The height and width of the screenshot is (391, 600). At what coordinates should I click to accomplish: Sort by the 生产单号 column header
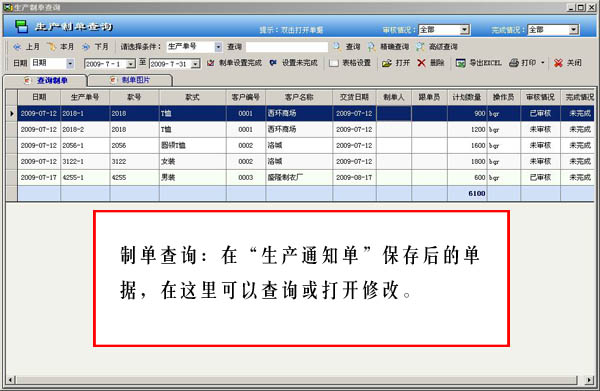[x=85, y=97]
